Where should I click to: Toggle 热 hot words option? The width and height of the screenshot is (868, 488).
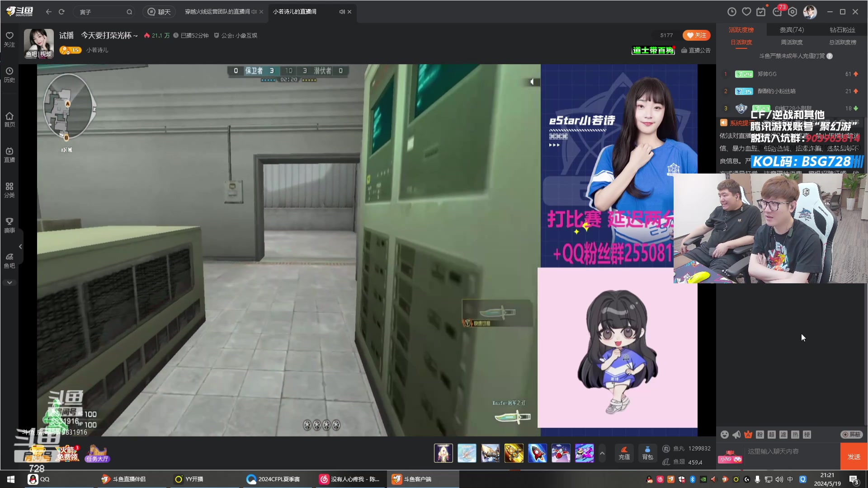795,434
